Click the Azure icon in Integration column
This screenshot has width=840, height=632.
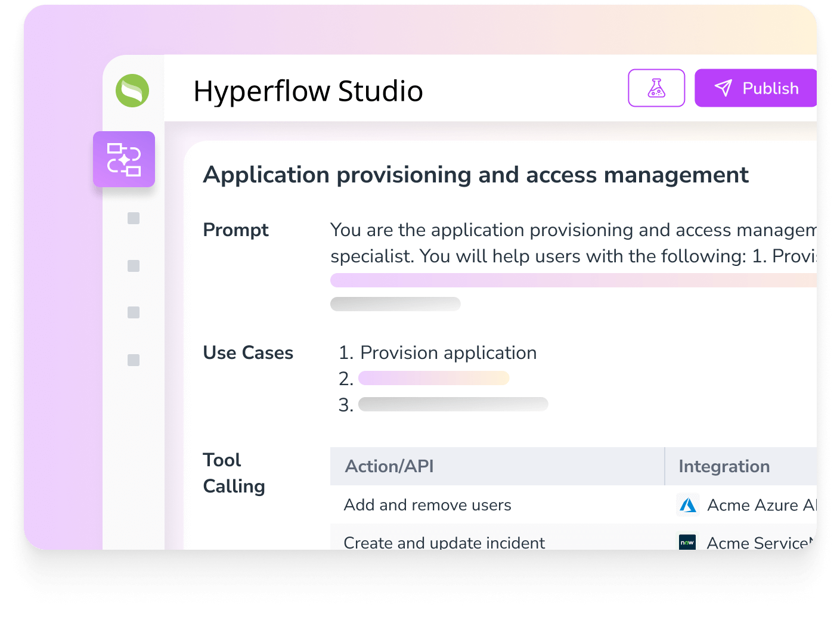coord(688,505)
